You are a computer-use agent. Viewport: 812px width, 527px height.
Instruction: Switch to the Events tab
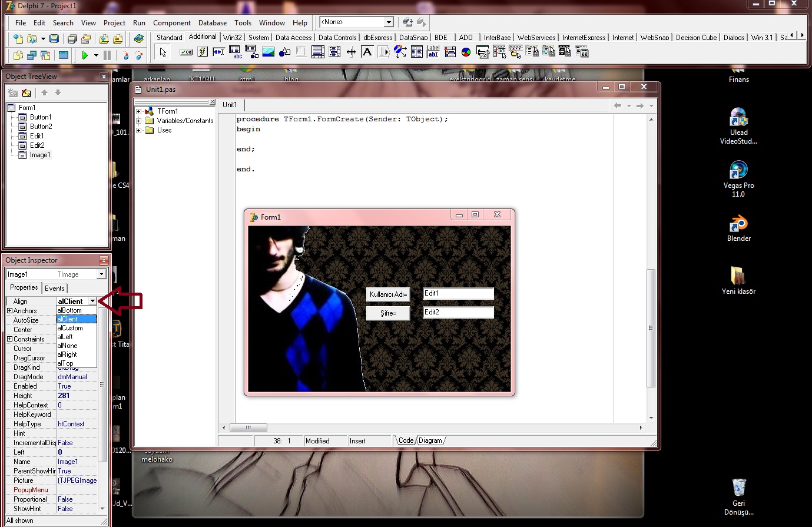point(55,289)
